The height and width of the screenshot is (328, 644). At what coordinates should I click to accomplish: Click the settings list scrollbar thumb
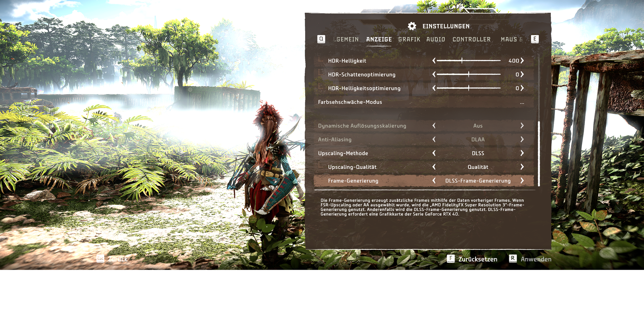pyautogui.click(x=539, y=154)
